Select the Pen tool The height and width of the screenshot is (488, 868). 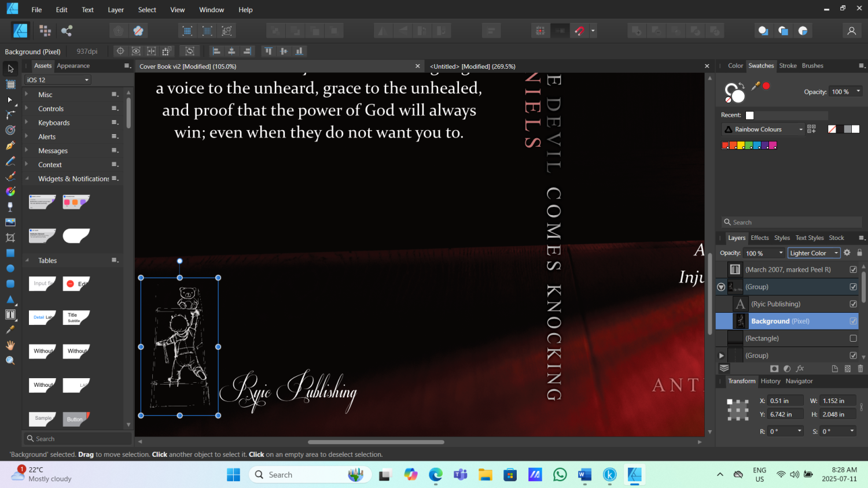coord(10,146)
